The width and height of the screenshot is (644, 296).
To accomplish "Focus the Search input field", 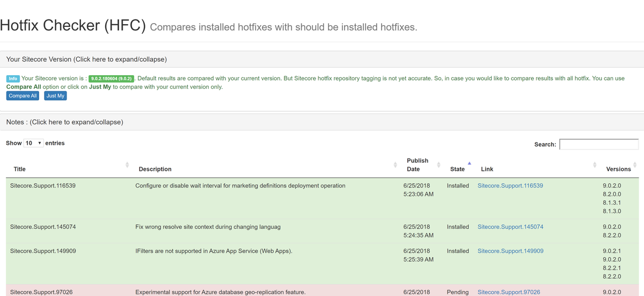I will (x=599, y=144).
